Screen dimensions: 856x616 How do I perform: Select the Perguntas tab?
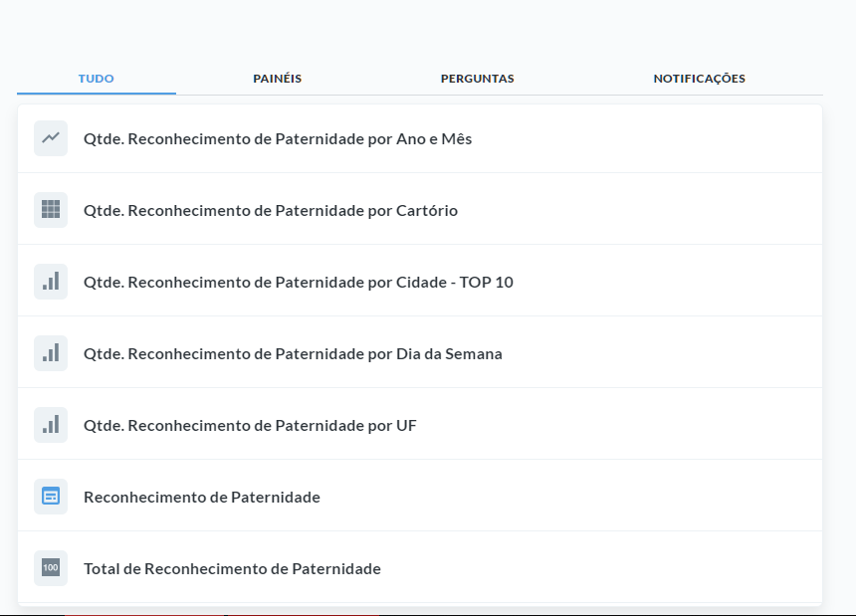click(x=477, y=79)
